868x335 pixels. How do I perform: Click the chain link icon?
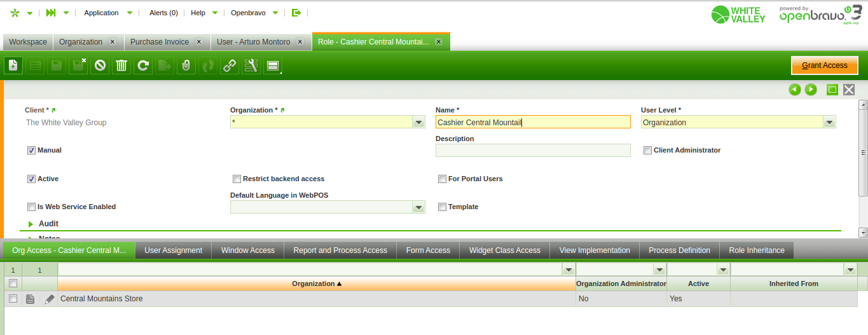point(230,65)
